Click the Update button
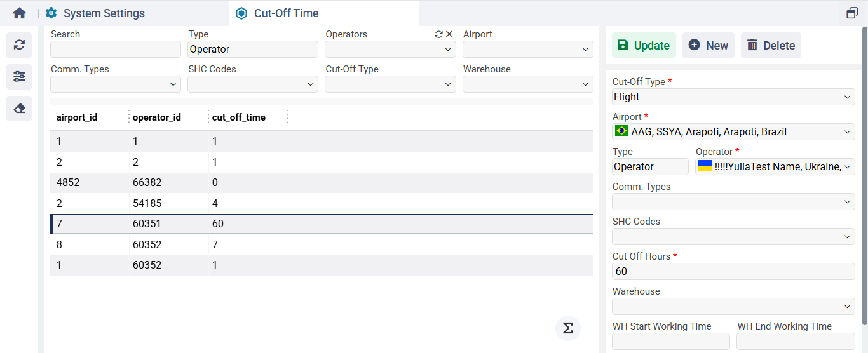The width and height of the screenshot is (868, 353). (x=644, y=45)
